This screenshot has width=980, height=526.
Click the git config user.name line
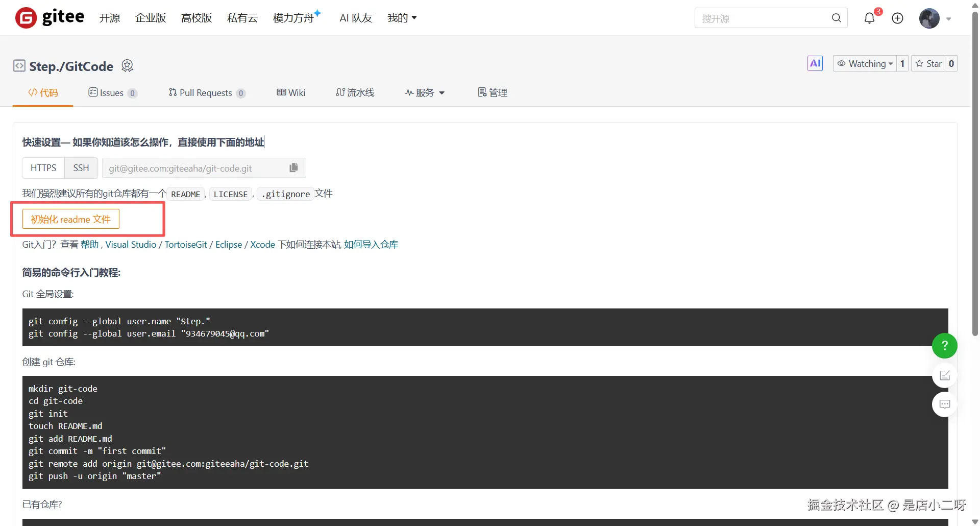(x=119, y=321)
